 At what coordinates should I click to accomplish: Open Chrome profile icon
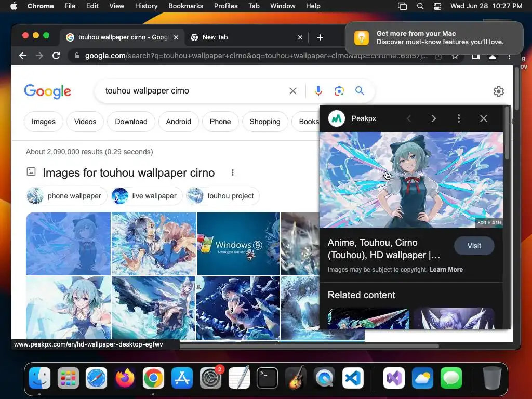[493, 56]
